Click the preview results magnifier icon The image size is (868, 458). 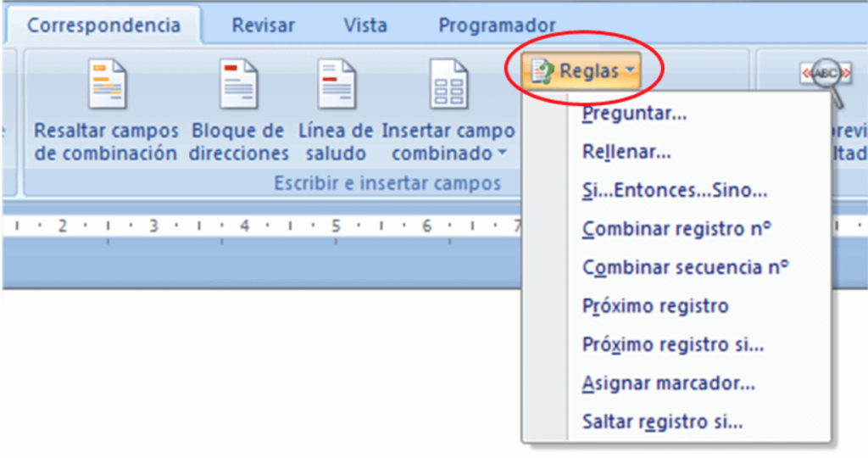tap(825, 80)
